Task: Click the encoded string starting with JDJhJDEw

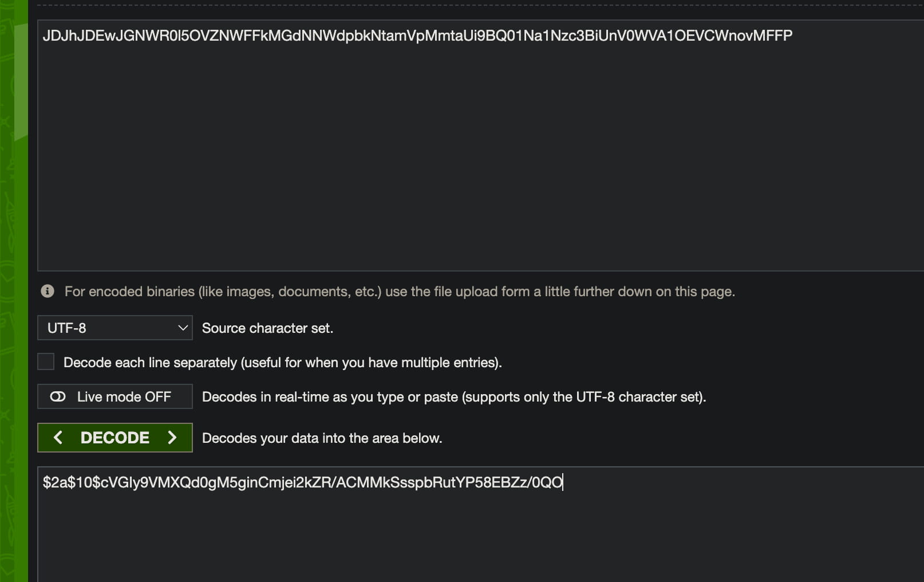Action: (x=417, y=36)
